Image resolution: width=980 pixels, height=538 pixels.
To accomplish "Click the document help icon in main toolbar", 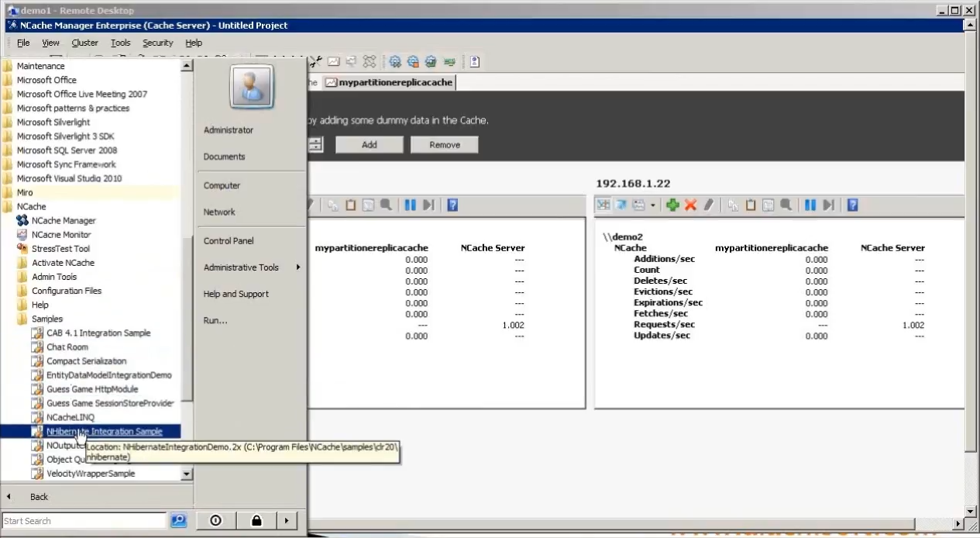I will pyautogui.click(x=474, y=61).
